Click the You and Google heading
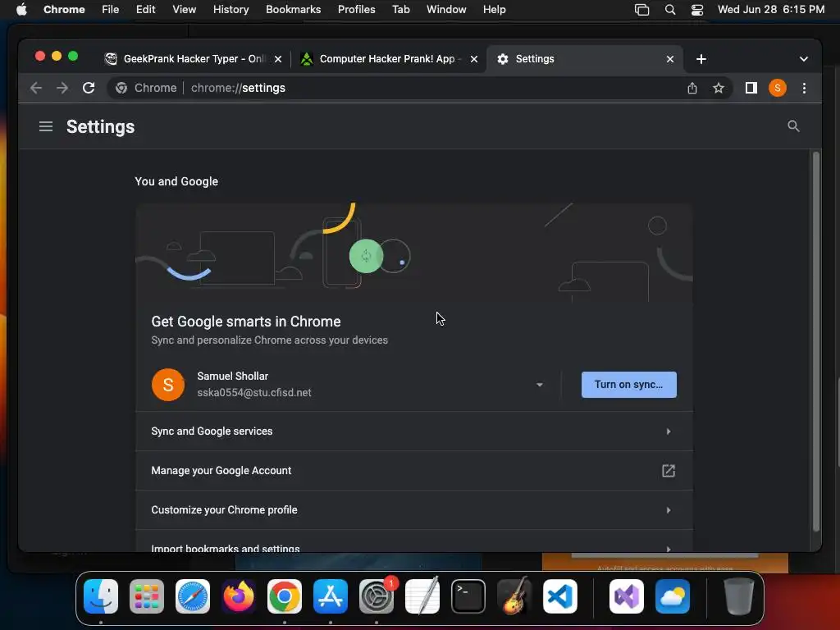Viewport: 840px width, 630px height. (176, 181)
